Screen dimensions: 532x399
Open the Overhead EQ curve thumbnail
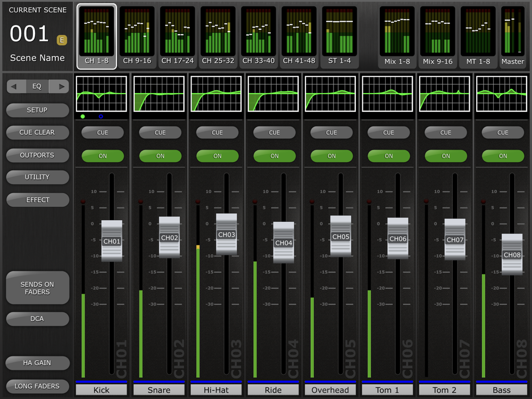[330, 94]
